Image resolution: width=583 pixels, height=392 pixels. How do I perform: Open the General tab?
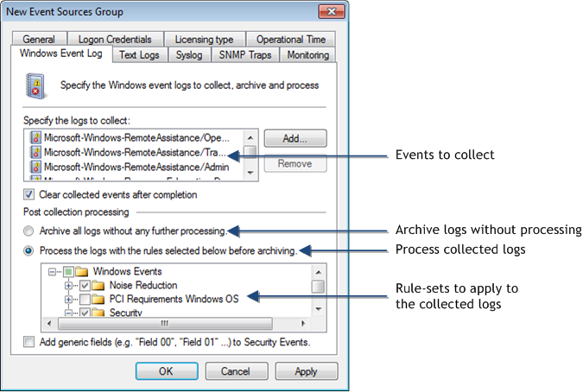click(39, 39)
